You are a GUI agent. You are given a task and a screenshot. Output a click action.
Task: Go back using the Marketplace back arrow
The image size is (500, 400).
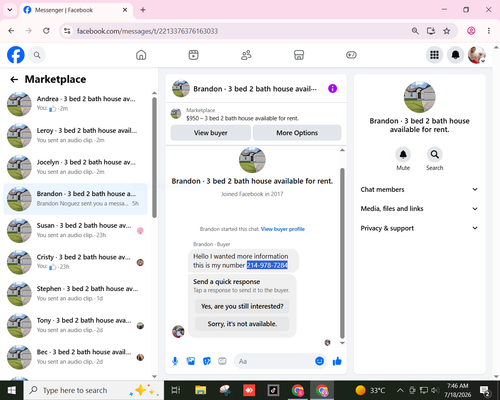pyautogui.click(x=14, y=79)
